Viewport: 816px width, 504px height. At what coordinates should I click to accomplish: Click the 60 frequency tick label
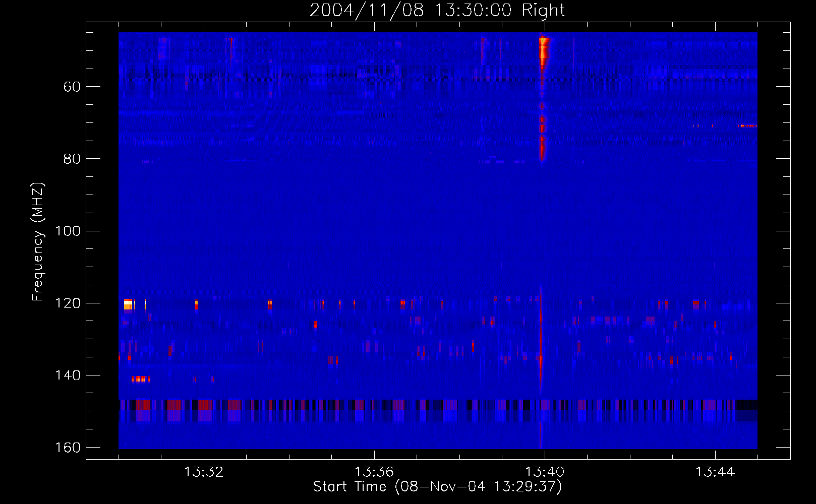point(72,87)
